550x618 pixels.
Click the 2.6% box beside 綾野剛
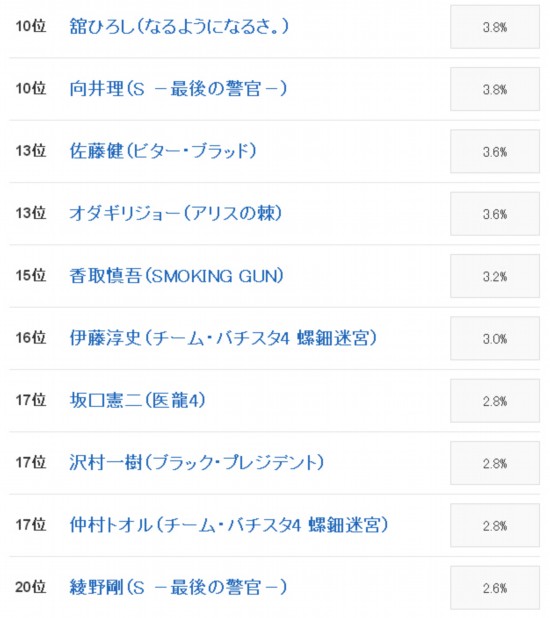pos(495,588)
